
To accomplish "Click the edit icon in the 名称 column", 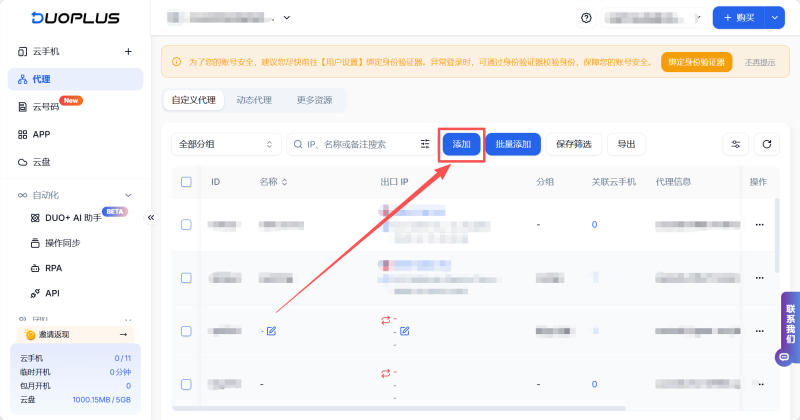I will coord(271,331).
